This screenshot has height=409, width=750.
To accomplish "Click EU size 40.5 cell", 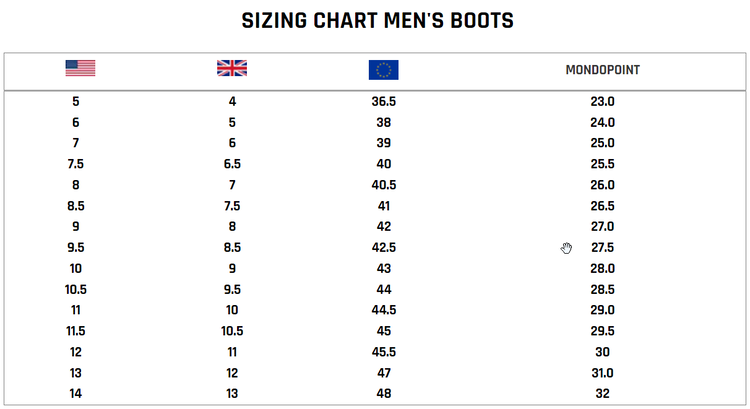I will pos(384,185).
